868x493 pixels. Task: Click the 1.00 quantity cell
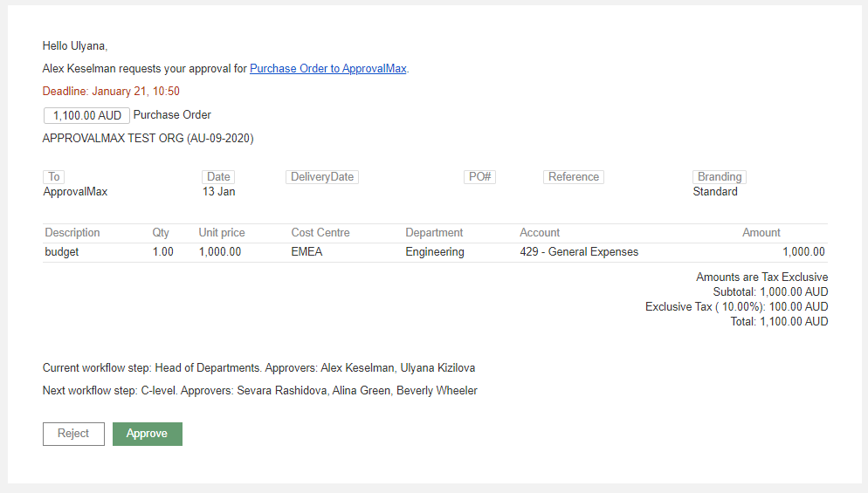[162, 252]
